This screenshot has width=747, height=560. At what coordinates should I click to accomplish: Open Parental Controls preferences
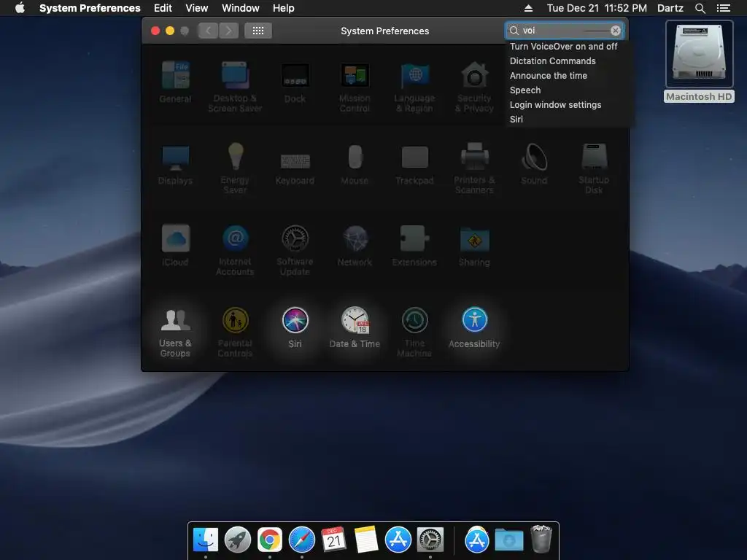click(235, 332)
